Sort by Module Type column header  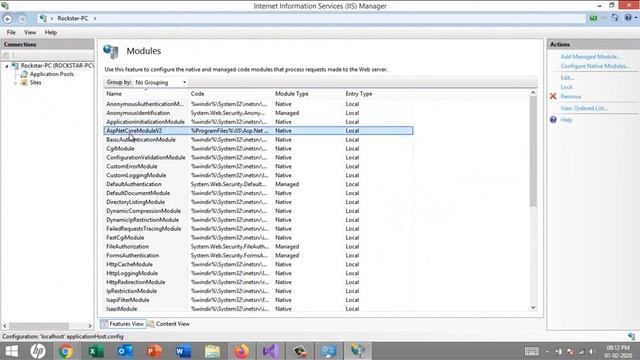291,94
